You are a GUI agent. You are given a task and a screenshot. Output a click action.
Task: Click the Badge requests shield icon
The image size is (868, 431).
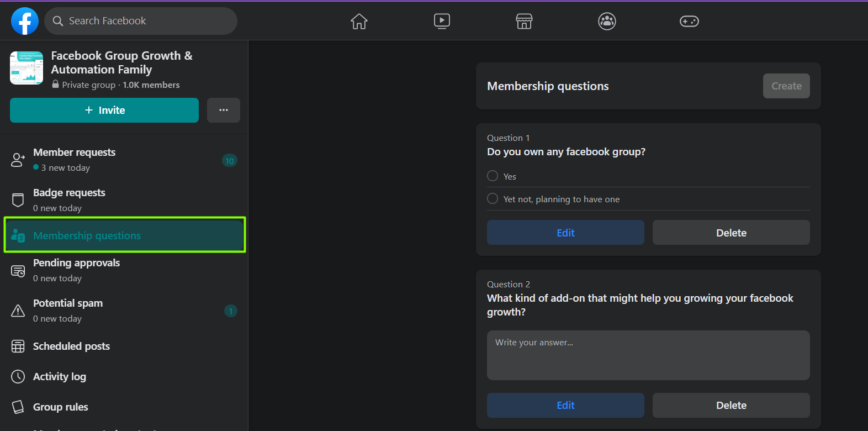[x=18, y=200]
